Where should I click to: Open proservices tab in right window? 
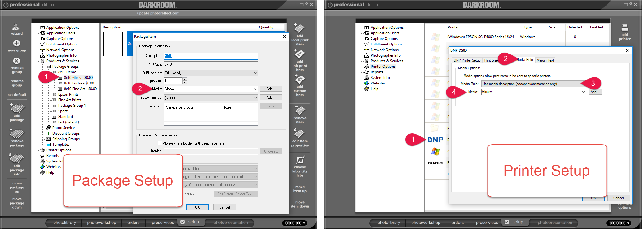487,223
